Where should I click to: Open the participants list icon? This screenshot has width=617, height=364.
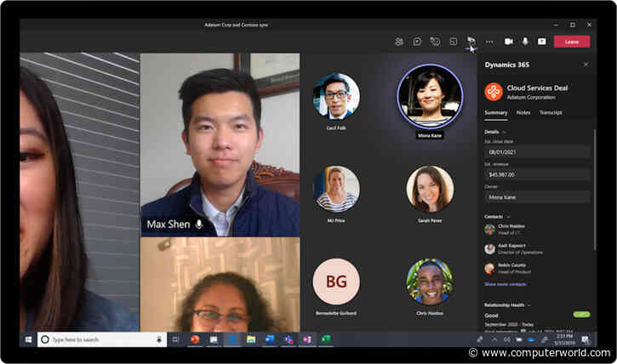click(x=399, y=42)
